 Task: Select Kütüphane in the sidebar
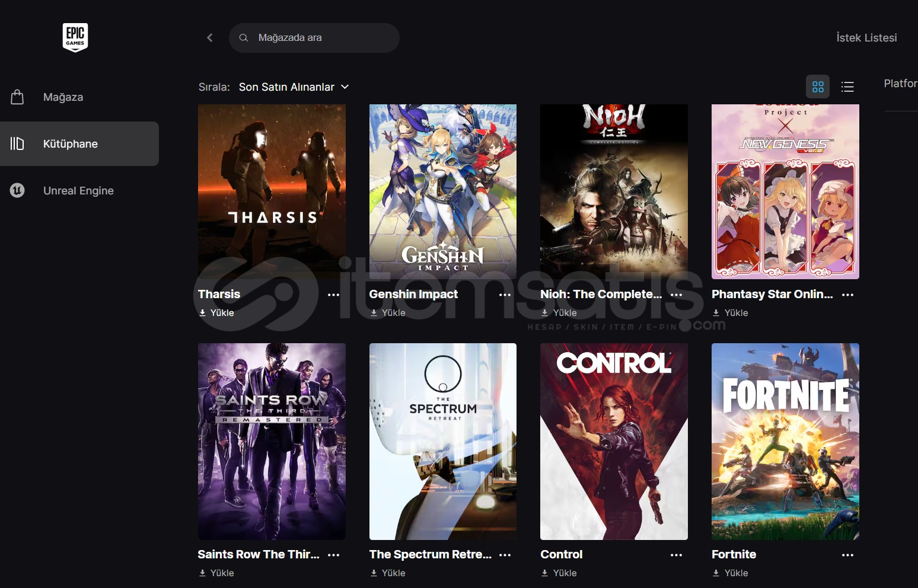(x=79, y=143)
